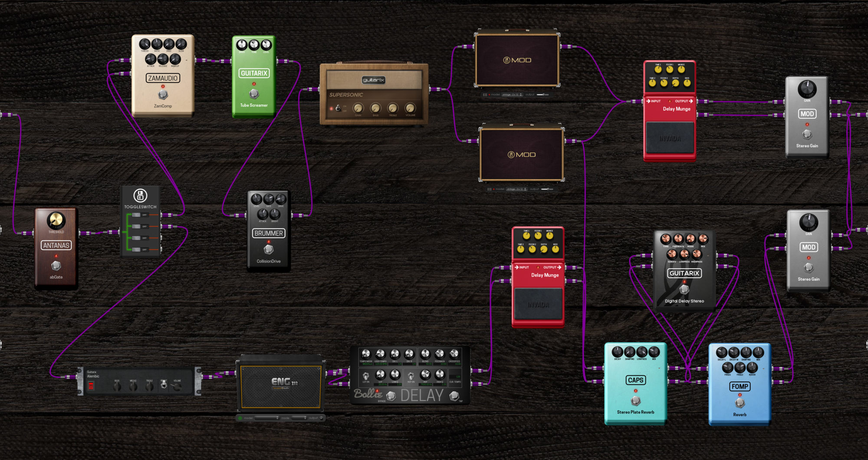Image resolution: width=868 pixels, height=460 pixels.
Task: Click the Toggleswitch plug logo icon
Action: (140, 195)
